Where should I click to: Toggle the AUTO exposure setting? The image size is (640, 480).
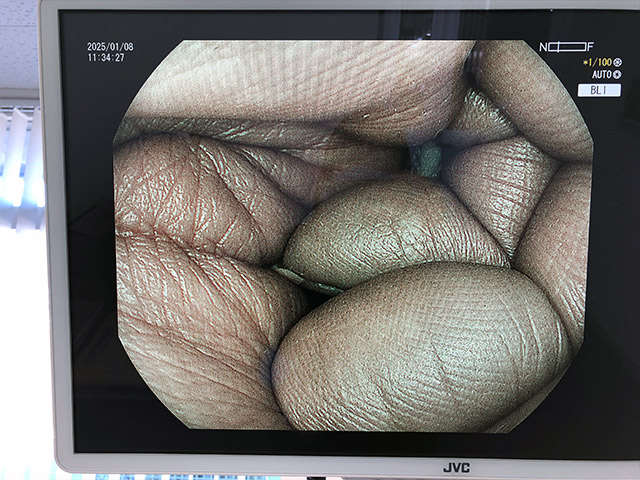coord(600,74)
